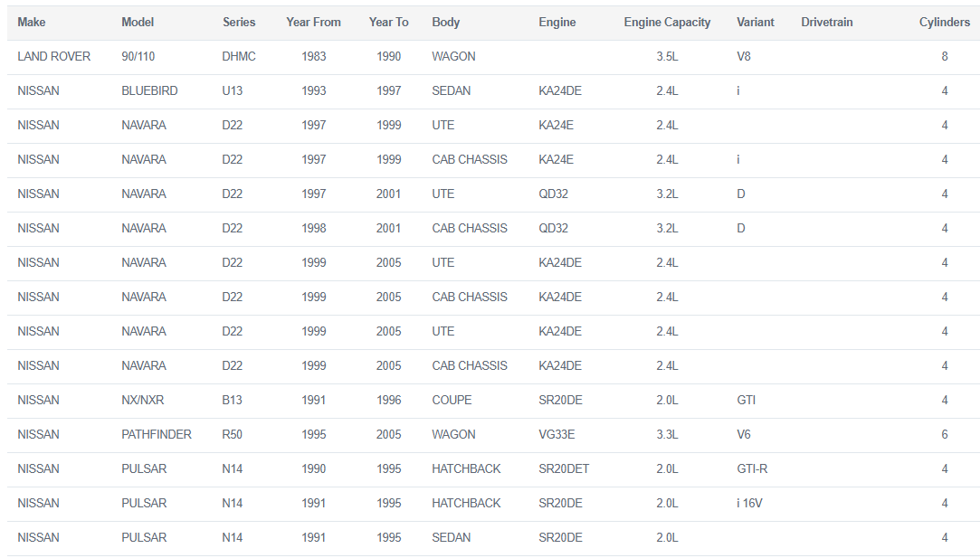Select the Variant column header

pos(755,22)
